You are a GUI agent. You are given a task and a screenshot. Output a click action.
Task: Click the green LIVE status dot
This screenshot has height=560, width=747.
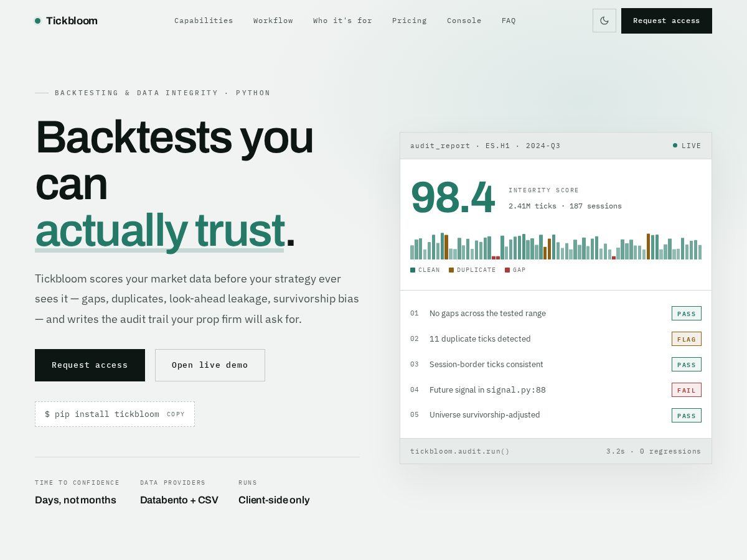675,146
